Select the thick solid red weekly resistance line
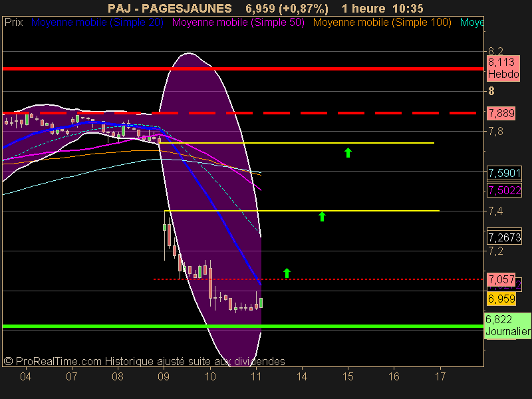The image size is (532, 399). [x=243, y=69]
